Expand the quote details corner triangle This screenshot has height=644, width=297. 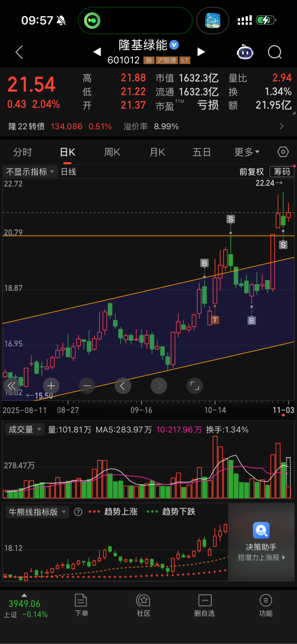click(x=294, y=113)
